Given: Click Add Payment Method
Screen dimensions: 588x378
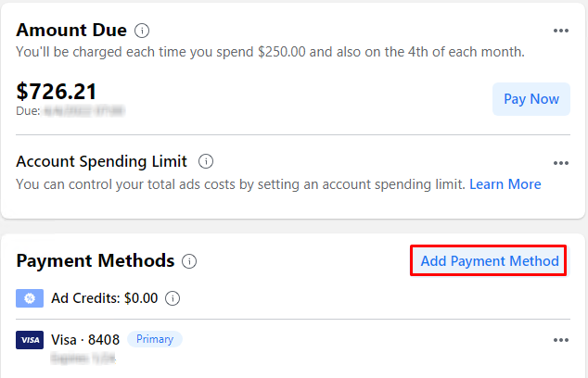Looking at the screenshot, I should point(489,260).
